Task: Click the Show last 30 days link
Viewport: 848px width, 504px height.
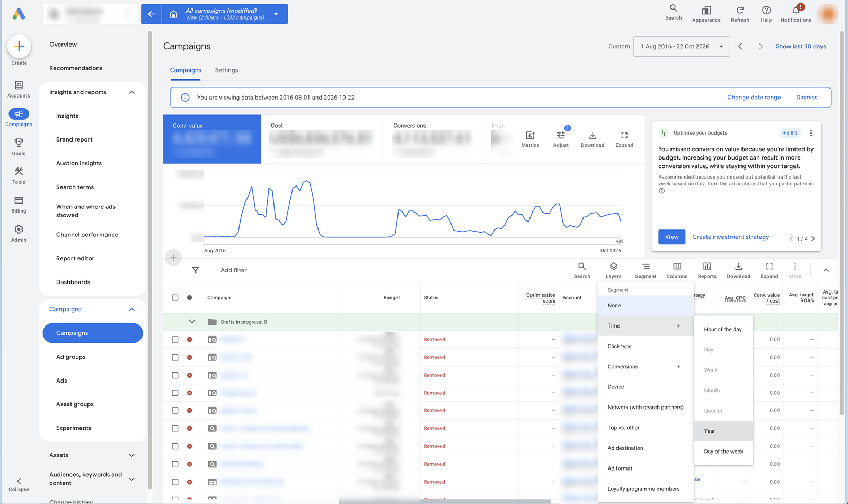Action: point(801,46)
